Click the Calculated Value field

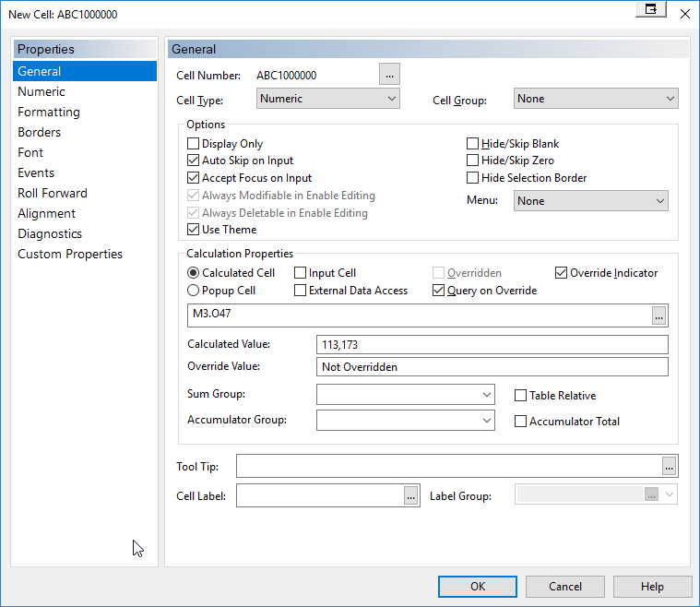[x=492, y=344]
